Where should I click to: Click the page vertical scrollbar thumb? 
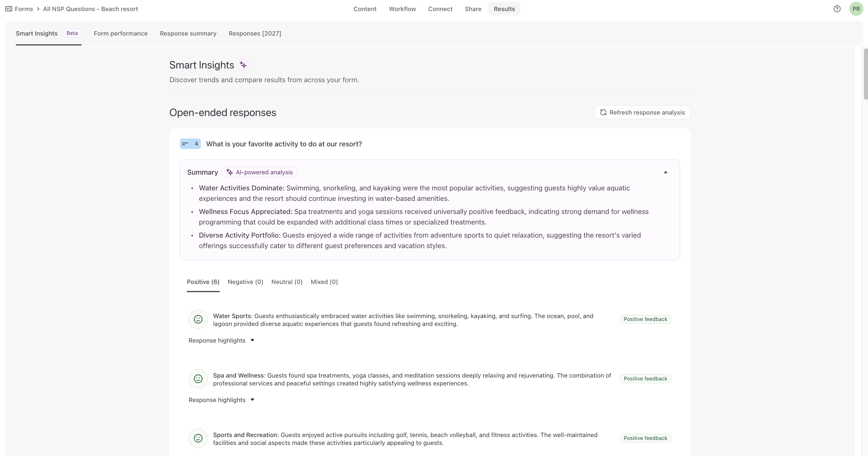tap(865, 74)
